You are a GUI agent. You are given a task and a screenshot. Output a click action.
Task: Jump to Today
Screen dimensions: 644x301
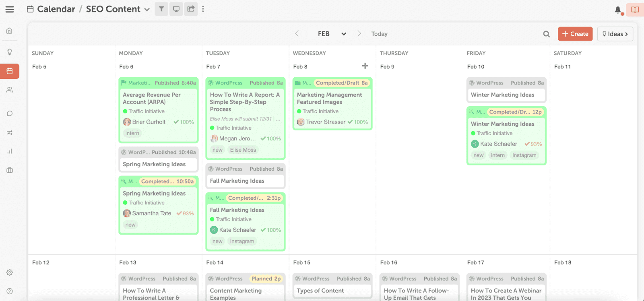click(379, 34)
